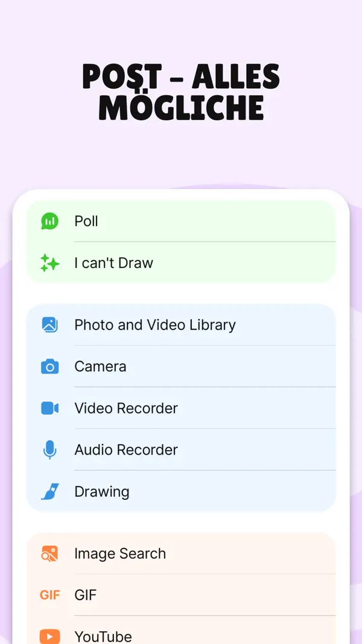Viewport: 362px width, 644px height.
Task: Tap the sparkle icon beside "I can't Draw"
Action: [x=50, y=263]
